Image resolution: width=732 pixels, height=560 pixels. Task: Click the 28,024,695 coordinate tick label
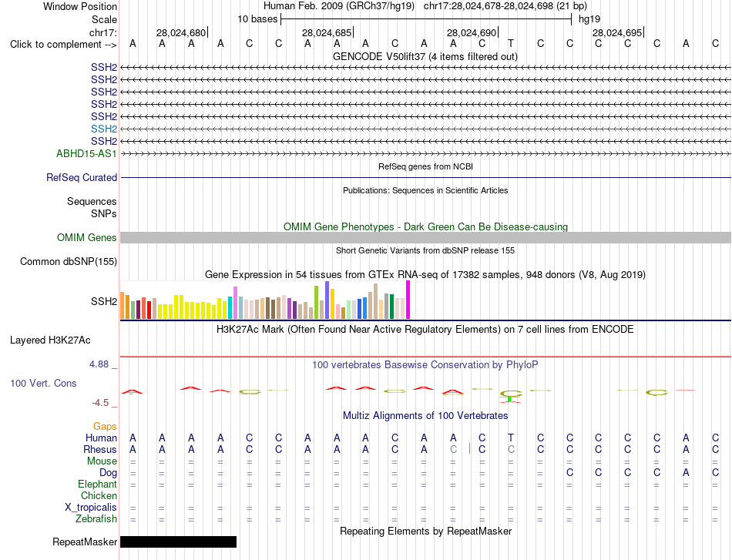[617, 32]
